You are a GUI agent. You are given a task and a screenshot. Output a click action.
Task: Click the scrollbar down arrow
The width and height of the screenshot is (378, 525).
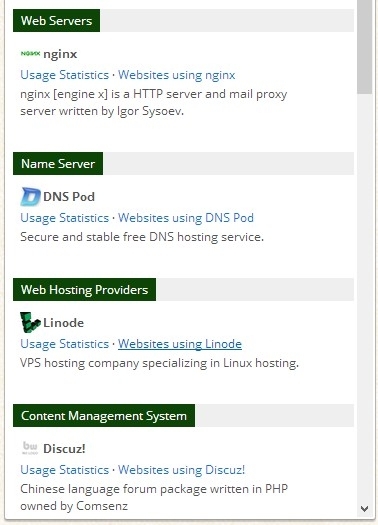(364, 509)
